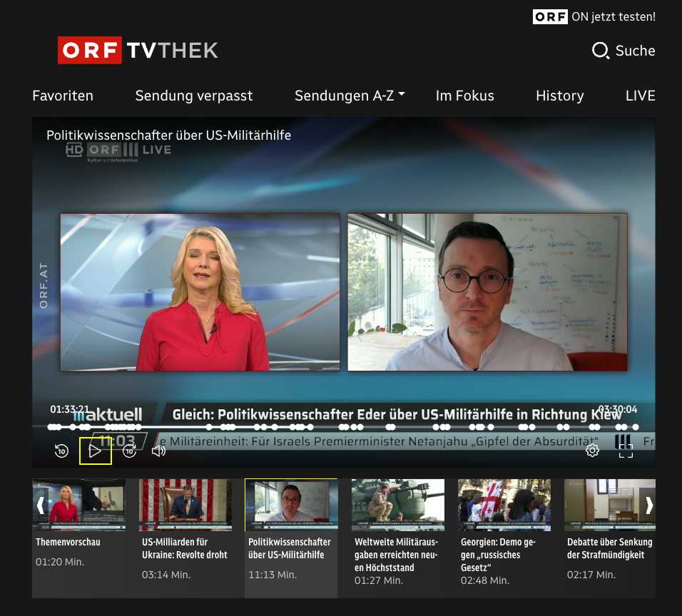682x616 pixels.
Task: Select the highlighted Politikwissenschafter clip thumbnail
Action: 291,505
